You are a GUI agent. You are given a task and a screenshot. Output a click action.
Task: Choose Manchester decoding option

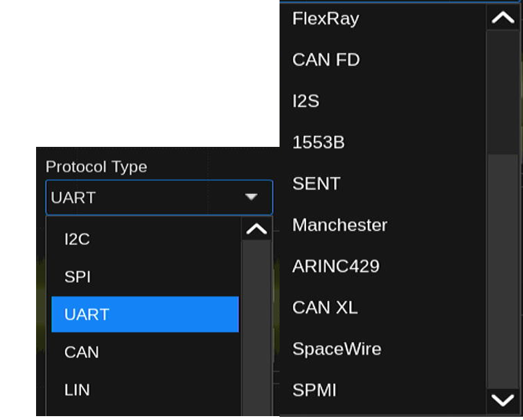(x=339, y=225)
